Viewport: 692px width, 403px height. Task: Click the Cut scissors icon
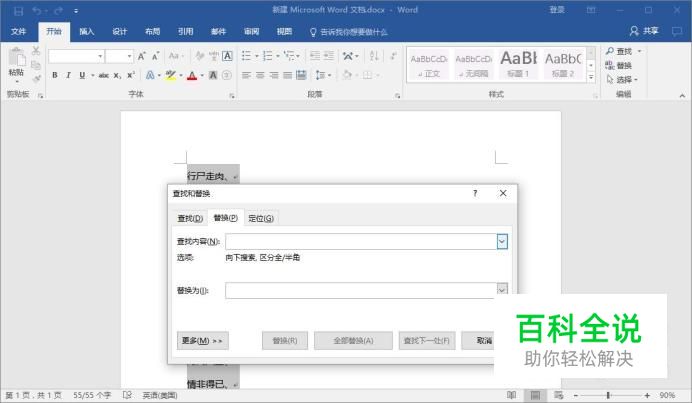(36, 51)
